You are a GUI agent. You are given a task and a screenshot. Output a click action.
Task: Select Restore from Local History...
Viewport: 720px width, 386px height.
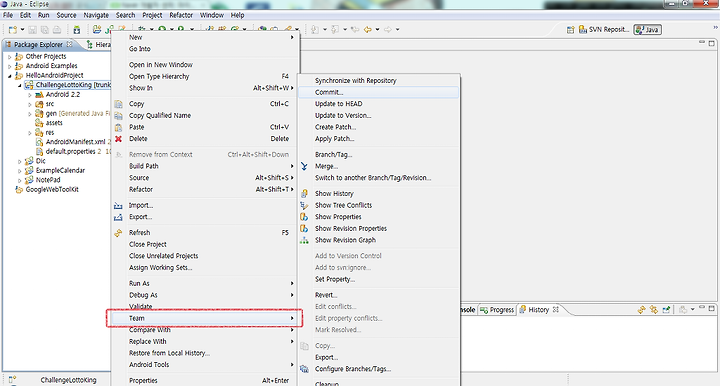click(169, 353)
